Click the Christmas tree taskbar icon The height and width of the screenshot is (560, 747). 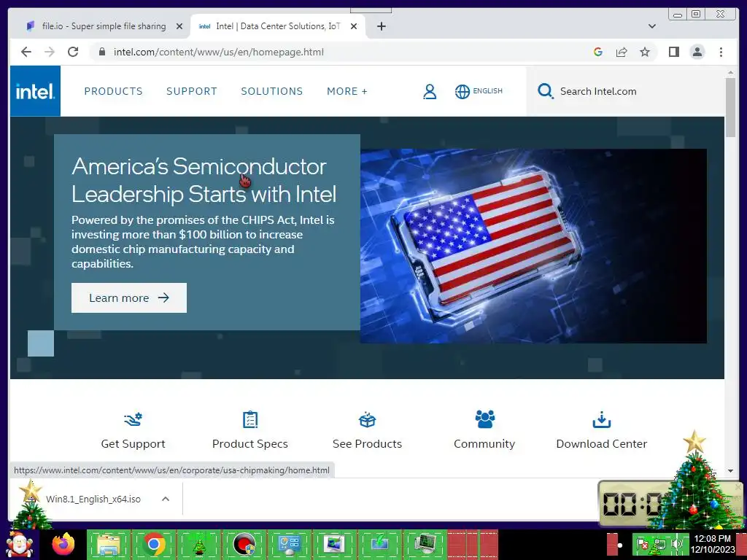[x=199, y=545]
